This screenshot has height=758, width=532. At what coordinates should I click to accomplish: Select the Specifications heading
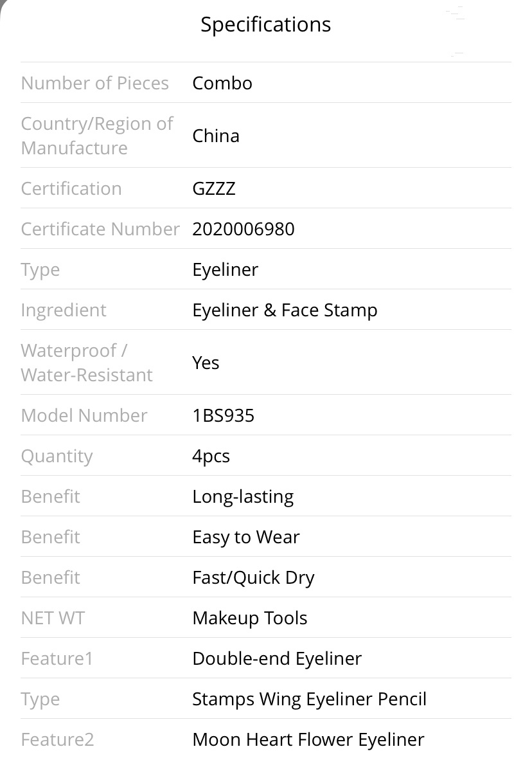tap(266, 24)
